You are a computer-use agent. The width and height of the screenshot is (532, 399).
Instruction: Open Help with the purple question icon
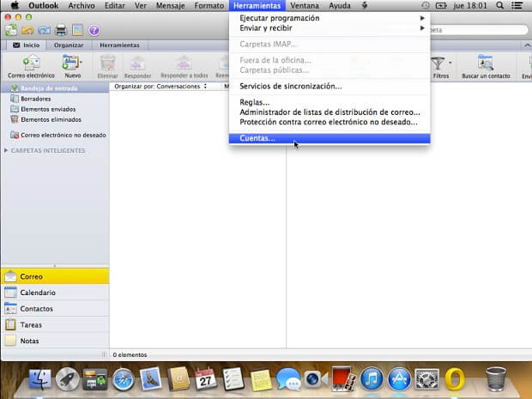click(94, 31)
